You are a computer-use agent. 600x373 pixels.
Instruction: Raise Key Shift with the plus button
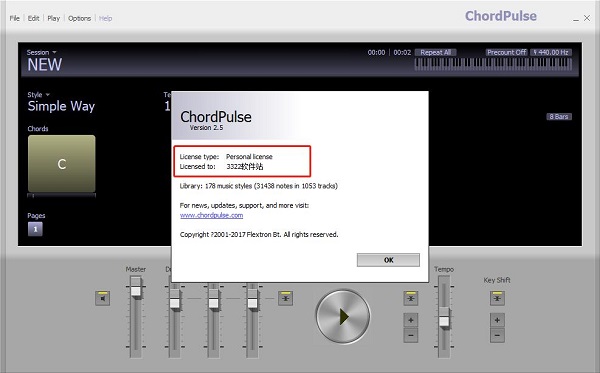click(497, 320)
